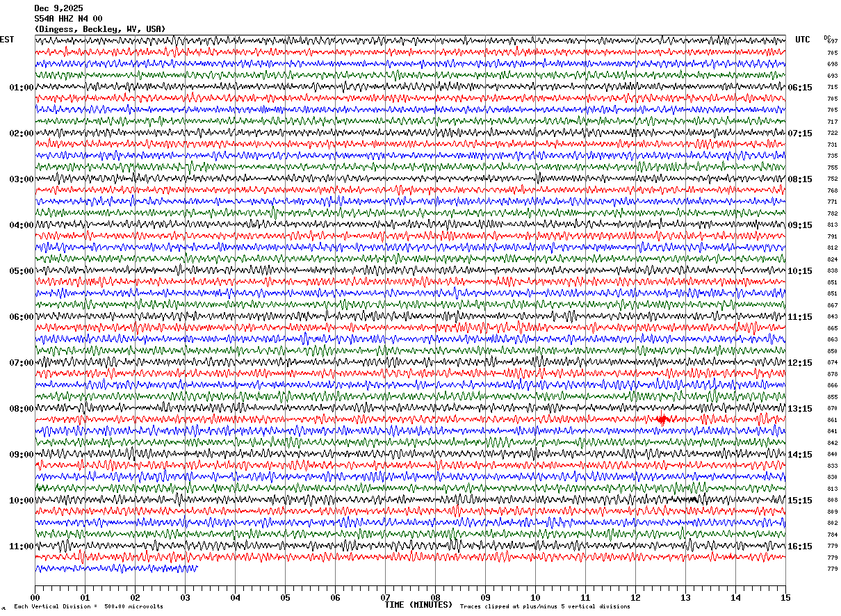The image size is (841, 616).
Task: Click the 07:15 UTC row label
Action: coord(800,133)
